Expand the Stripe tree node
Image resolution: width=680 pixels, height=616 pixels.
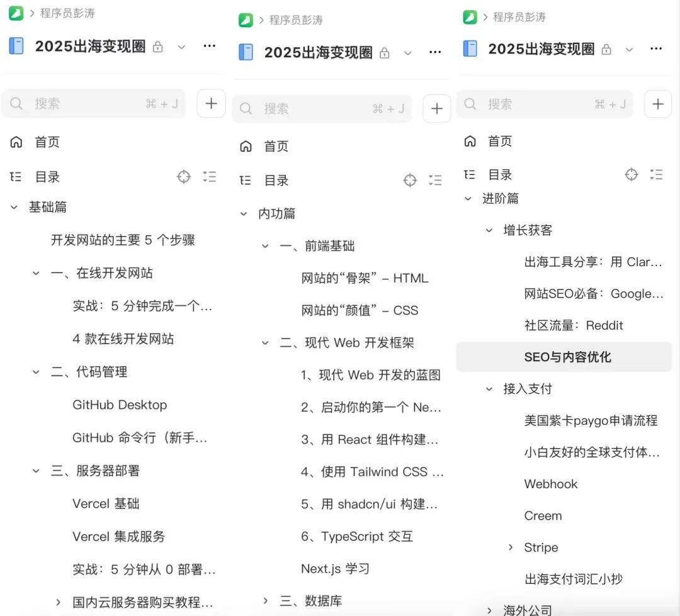(x=511, y=547)
